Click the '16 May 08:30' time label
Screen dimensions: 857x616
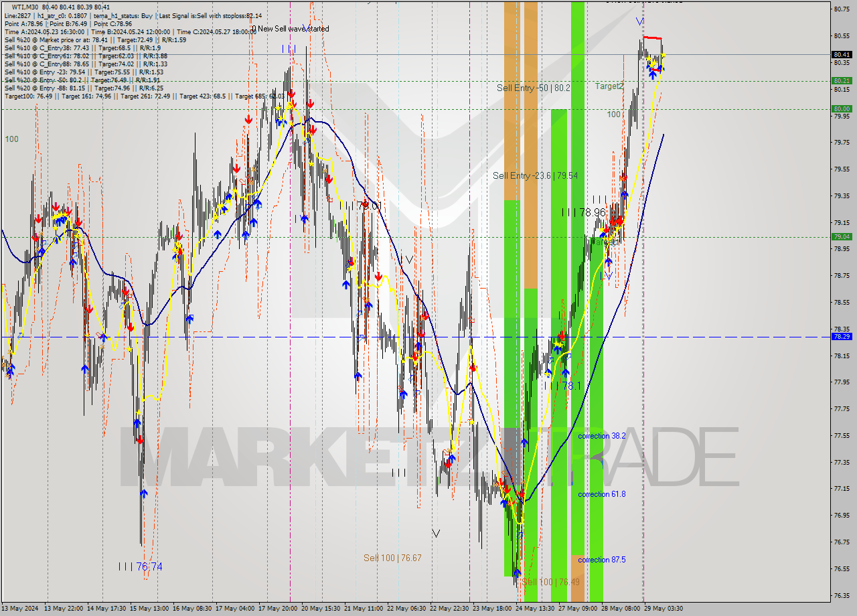192,609
